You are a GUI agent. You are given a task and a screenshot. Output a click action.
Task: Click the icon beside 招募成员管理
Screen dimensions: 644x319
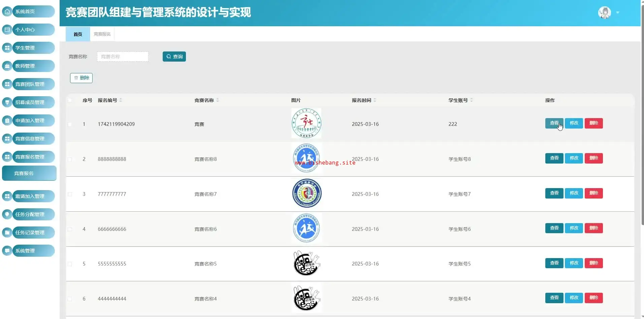pyautogui.click(x=7, y=102)
